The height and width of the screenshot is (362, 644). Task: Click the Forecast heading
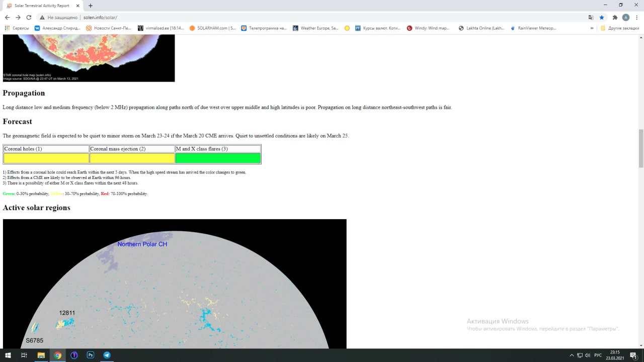pos(17,121)
